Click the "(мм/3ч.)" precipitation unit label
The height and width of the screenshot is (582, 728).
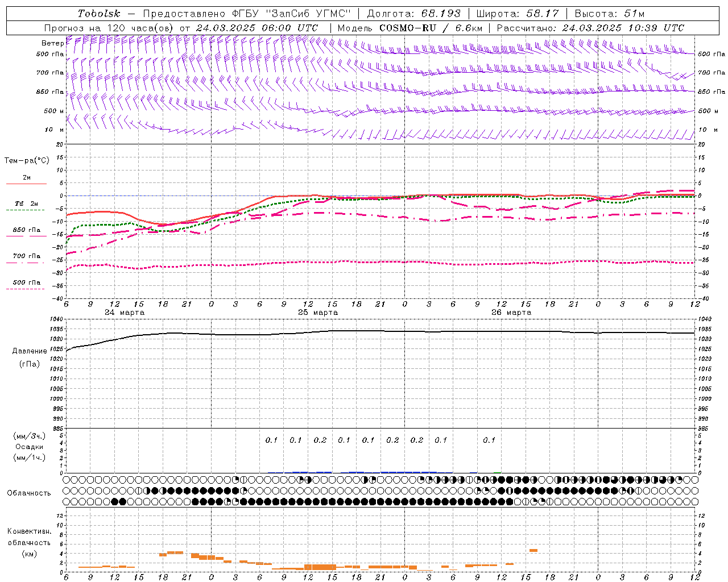point(30,436)
